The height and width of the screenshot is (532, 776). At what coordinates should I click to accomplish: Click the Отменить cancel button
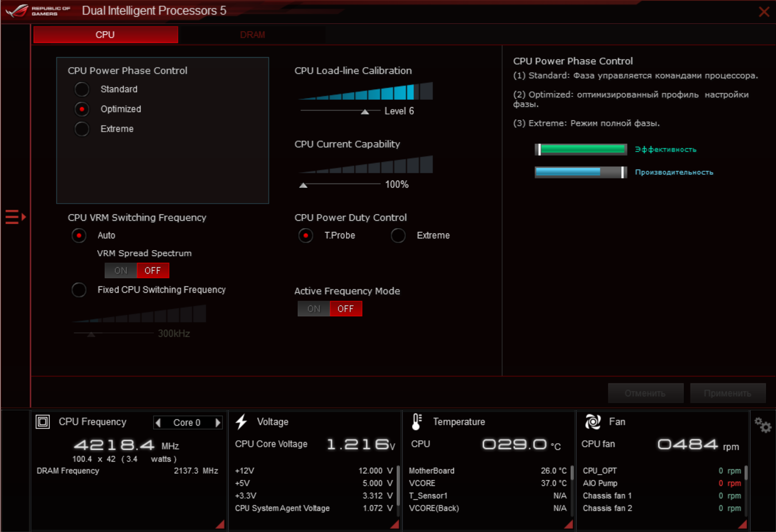point(645,393)
